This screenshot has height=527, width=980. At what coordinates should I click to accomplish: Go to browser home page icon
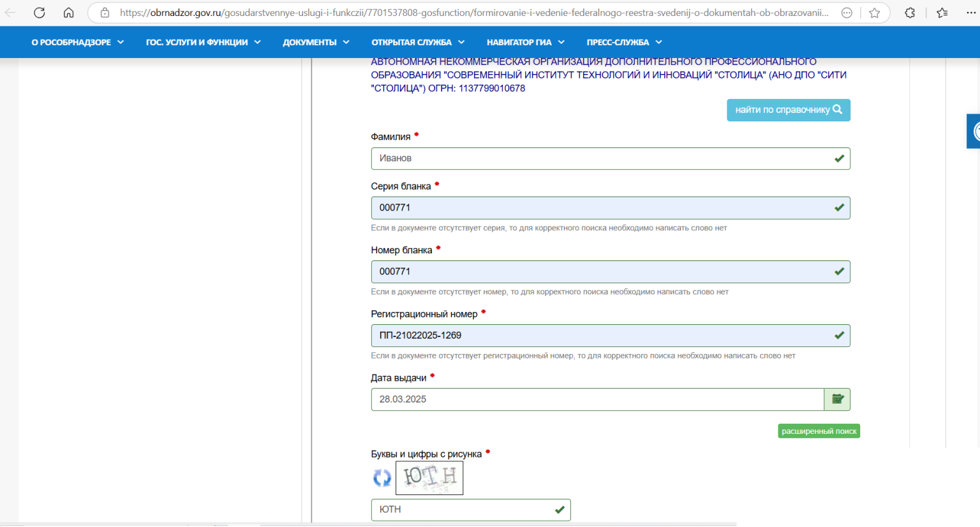(69, 13)
